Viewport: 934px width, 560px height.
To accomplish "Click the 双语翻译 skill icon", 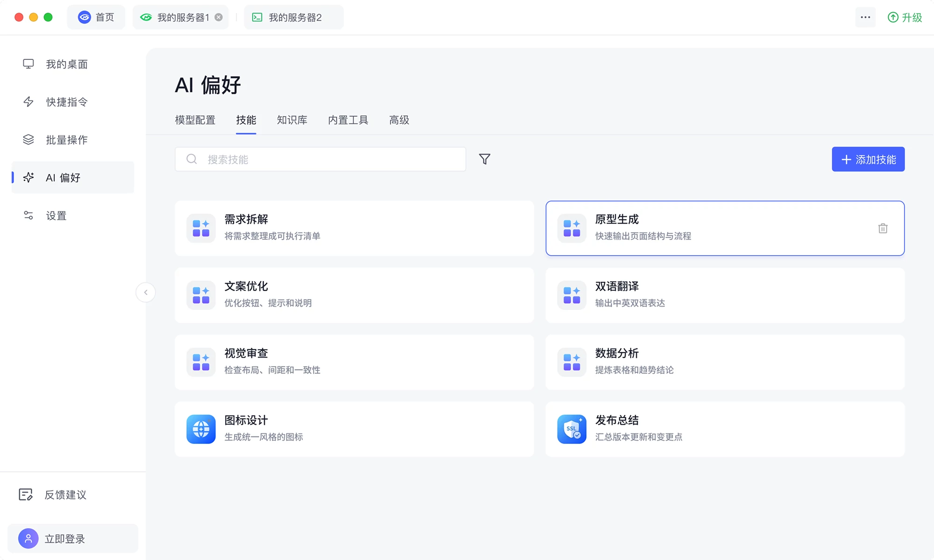I will (x=572, y=295).
